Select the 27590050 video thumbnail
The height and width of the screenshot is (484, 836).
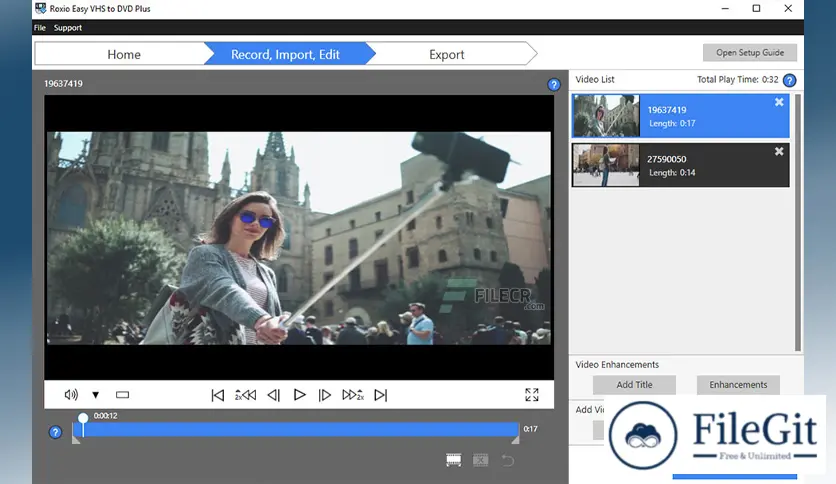[606, 165]
